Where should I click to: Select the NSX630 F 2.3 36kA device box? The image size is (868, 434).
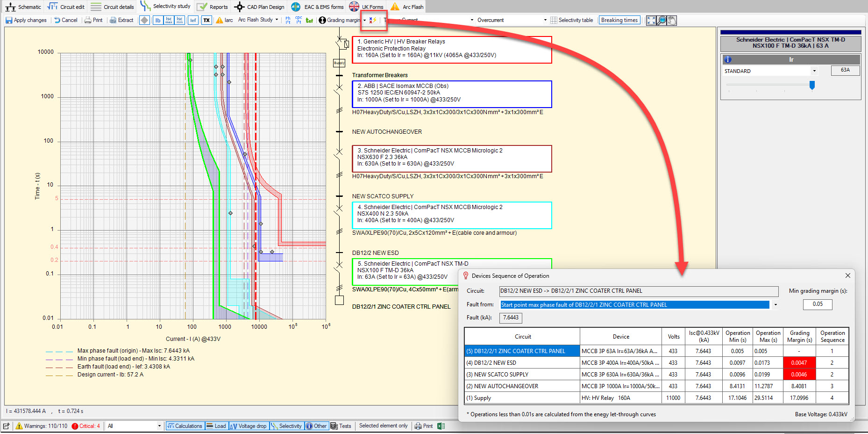pos(452,159)
